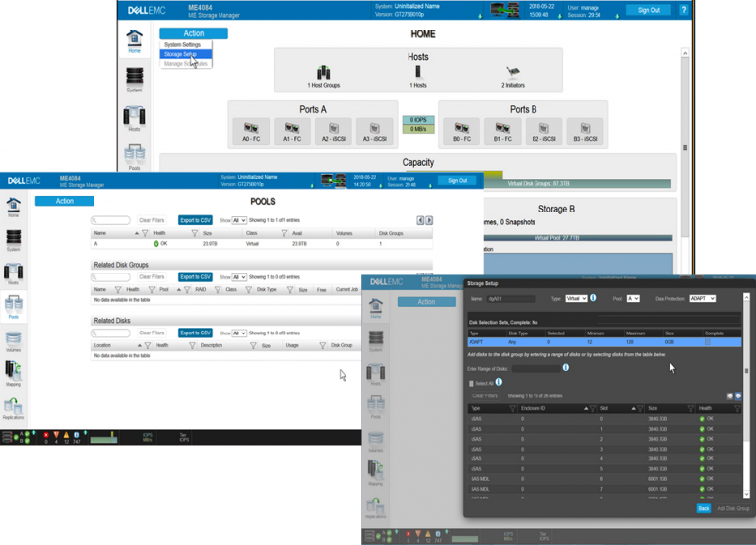Select Storage Setup from Action menu
The width and height of the screenshot is (756, 545).
181,54
